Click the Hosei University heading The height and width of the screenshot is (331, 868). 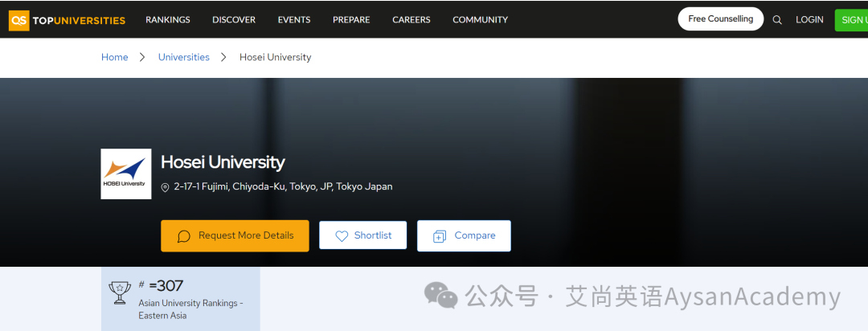223,162
